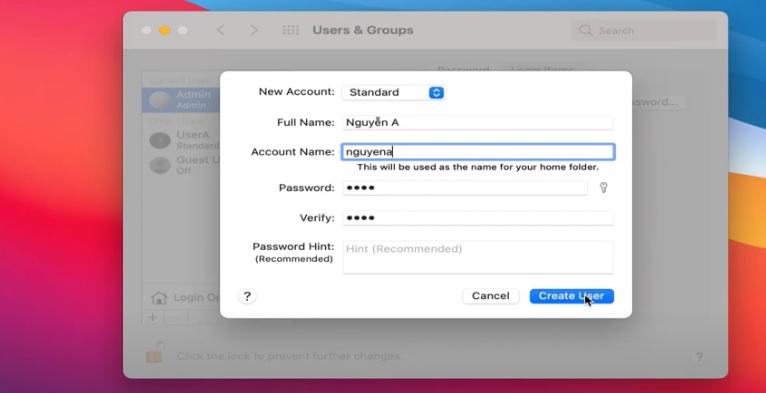Click the lock status text about preventing changes
This screenshot has height=393, width=766.
[x=290, y=356]
